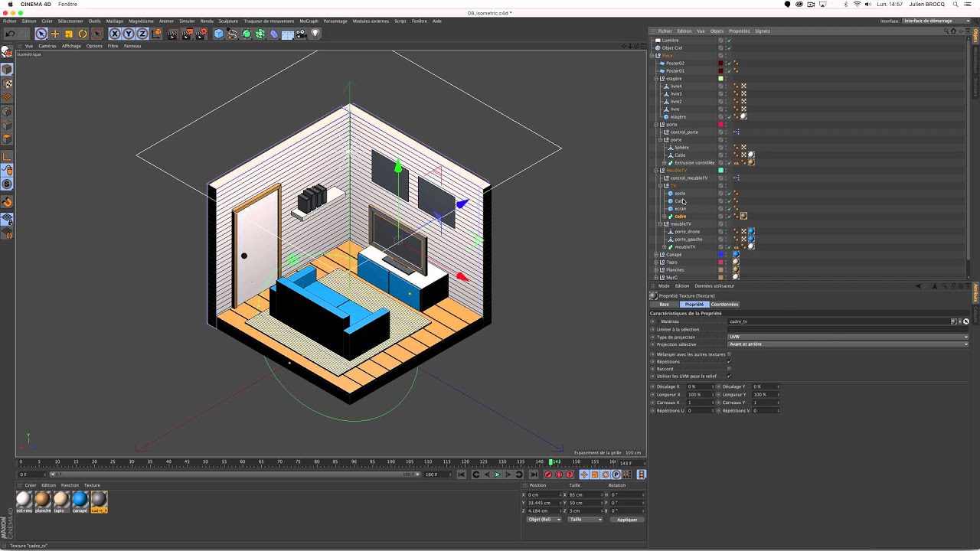Click the Undo arrow icon
This screenshot has width=980, height=551.
pos(10,34)
